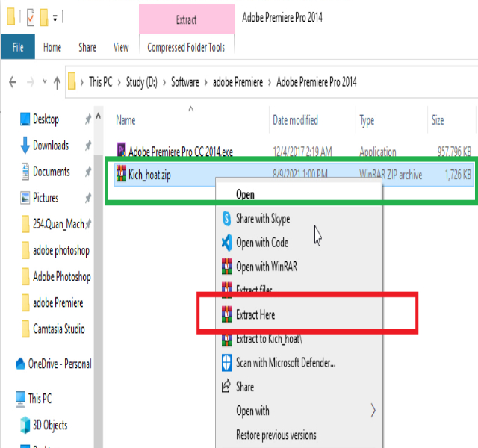The height and width of the screenshot is (448, 478).
Task: Choose Open in the context menu
Action: point(245,194)
